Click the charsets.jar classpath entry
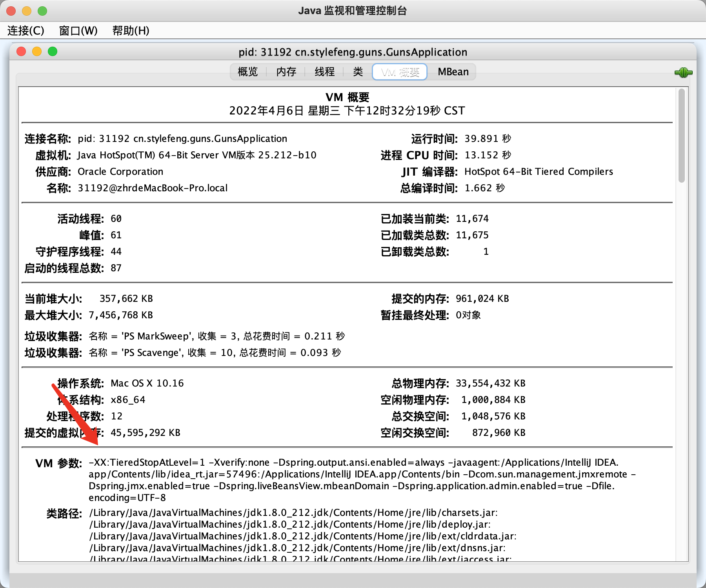Viewport: 706px width, 588px height. 293,513
